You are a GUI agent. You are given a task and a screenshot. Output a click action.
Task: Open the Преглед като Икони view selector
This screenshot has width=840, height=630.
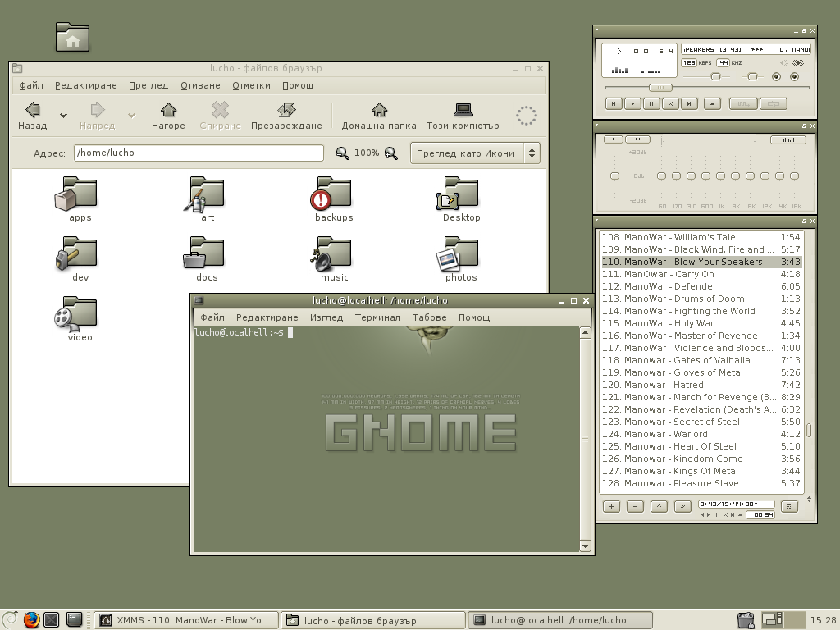tap(475, 153)
